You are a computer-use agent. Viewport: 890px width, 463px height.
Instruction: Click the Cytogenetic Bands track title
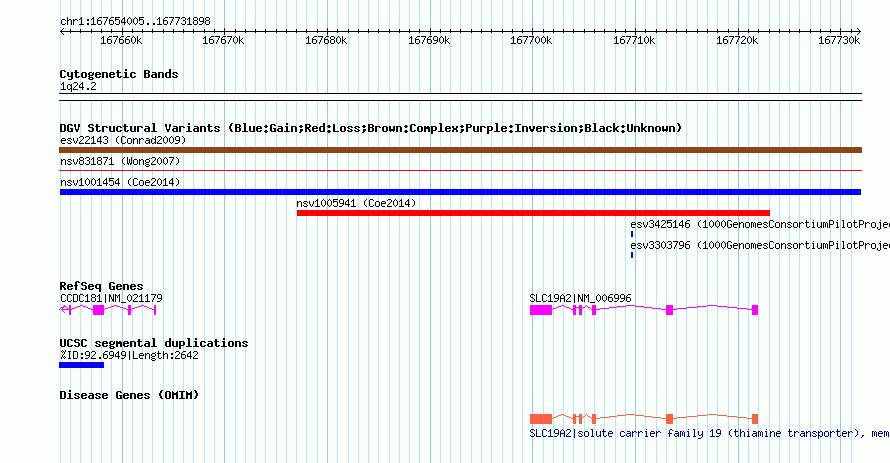tap(119, 74)
